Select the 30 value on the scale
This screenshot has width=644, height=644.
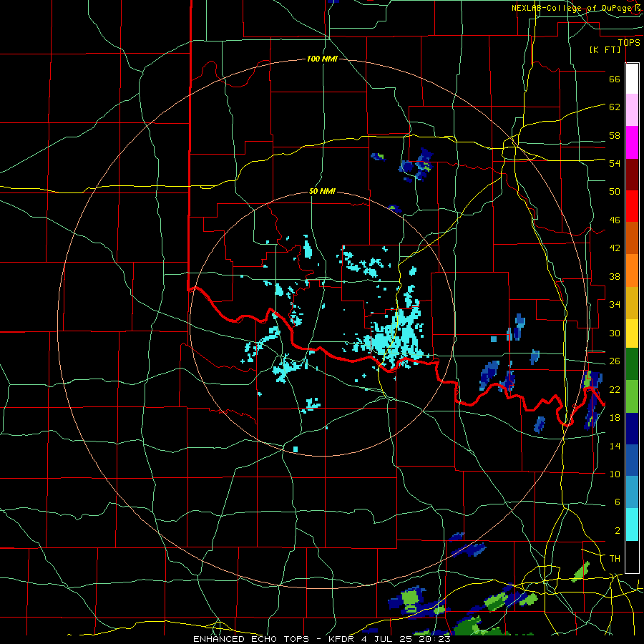[615, 333]
